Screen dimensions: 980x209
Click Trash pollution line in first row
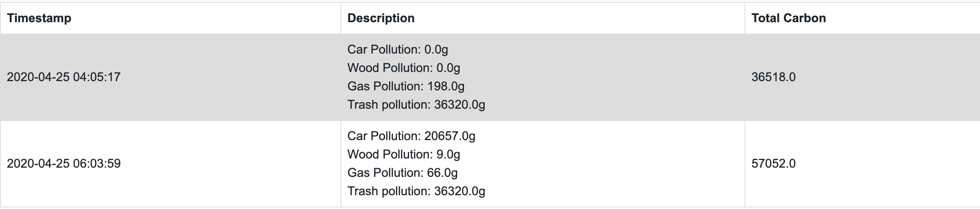pyautogui.click(x=416, y=104)
